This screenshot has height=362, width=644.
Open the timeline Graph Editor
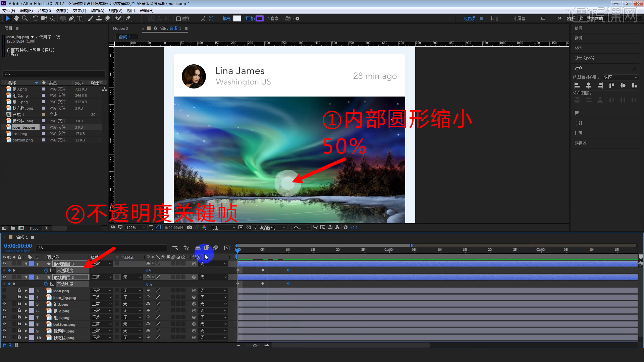coord(227,248)
